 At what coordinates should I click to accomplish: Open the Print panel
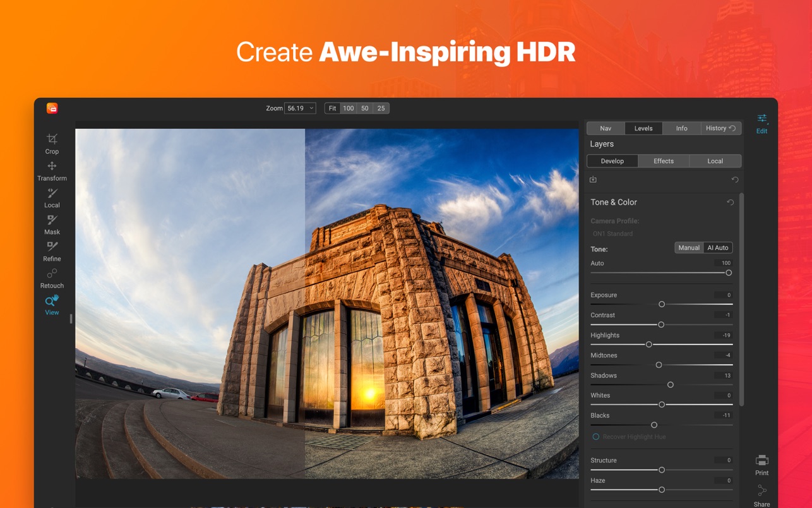[761, 466]
